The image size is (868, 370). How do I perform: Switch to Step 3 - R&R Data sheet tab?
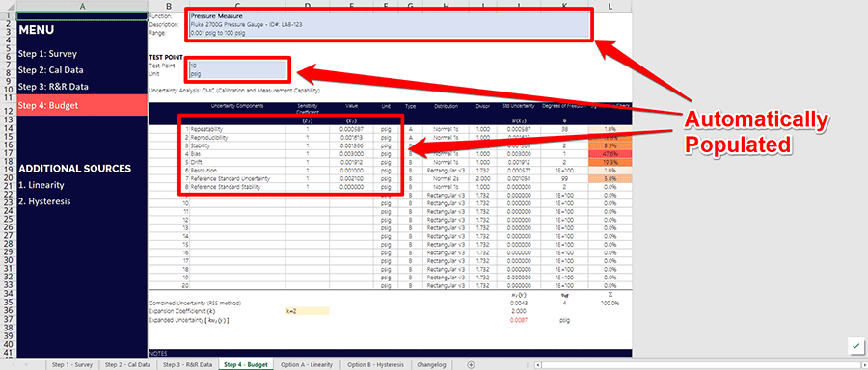(187, 365)
